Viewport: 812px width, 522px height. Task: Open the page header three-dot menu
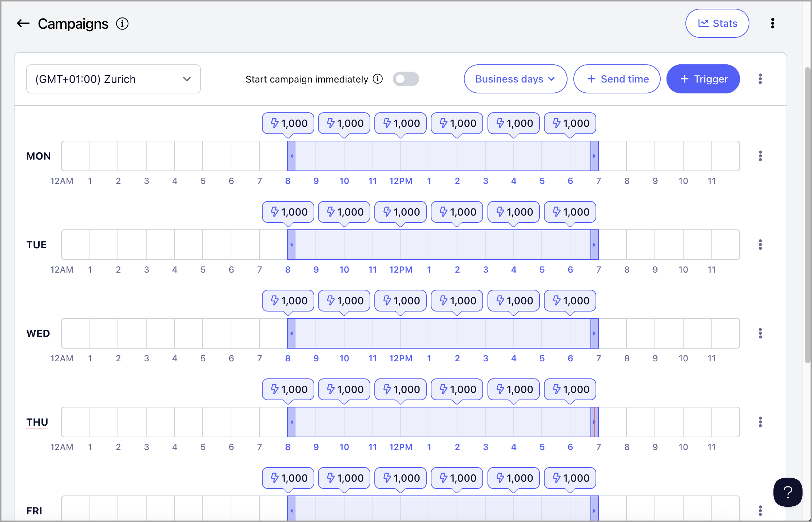click(x=773, y=23)
